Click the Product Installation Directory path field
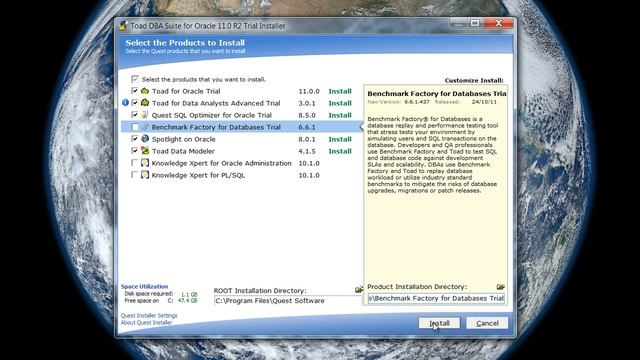This screenshot has width=640, height=360. [436, 298]
